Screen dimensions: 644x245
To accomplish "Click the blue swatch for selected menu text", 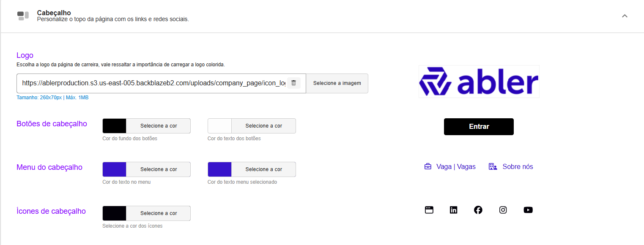I will pos(220,169).
